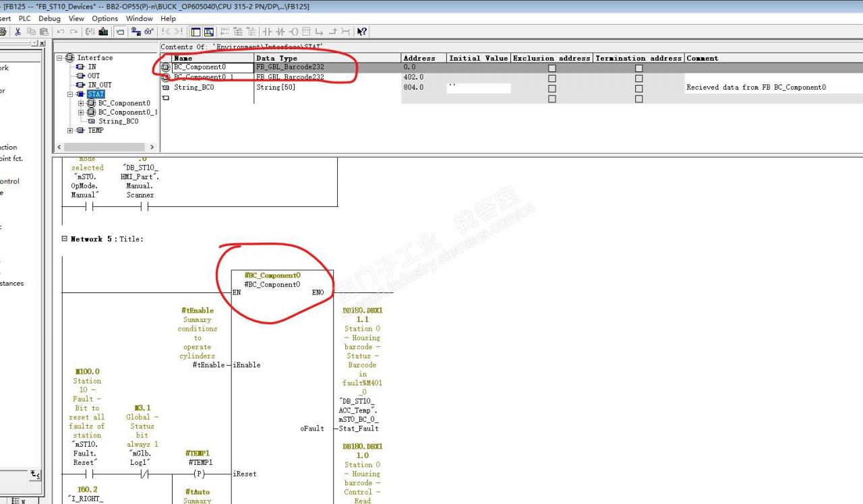Click the Initial Value column header
Image resolution: width=863 pixels, height=504 pixels.
click(478, 58)
